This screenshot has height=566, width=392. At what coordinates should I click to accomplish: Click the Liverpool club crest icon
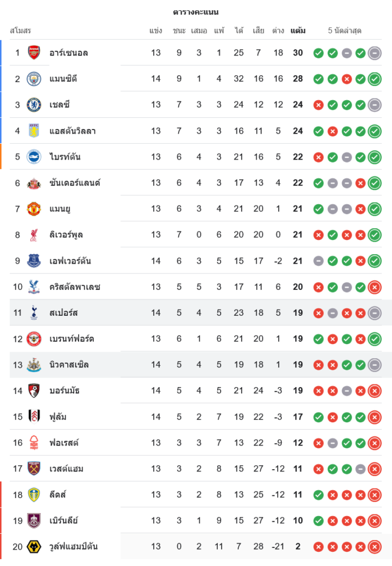(x=34, y=235)
